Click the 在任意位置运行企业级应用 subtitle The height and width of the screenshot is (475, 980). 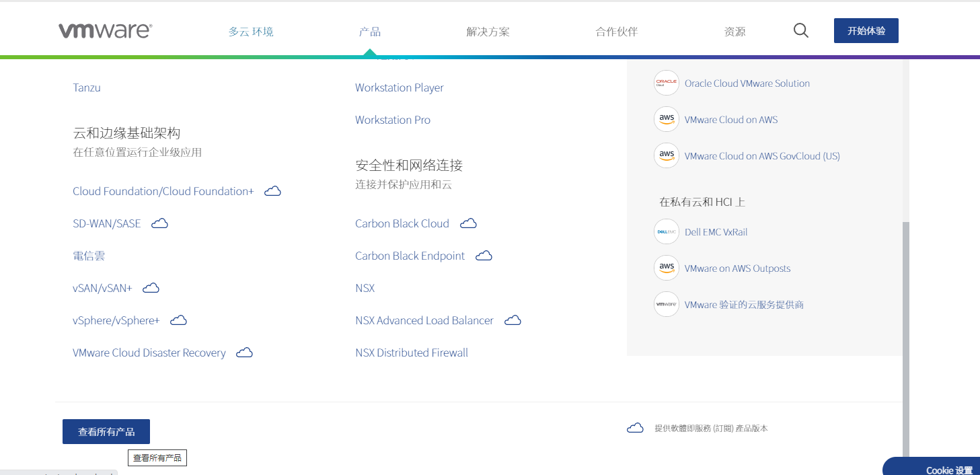[x=137, y=152]
